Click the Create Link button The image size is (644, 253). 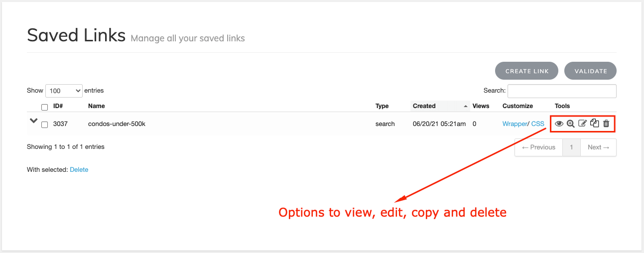[x=527, y=71]
